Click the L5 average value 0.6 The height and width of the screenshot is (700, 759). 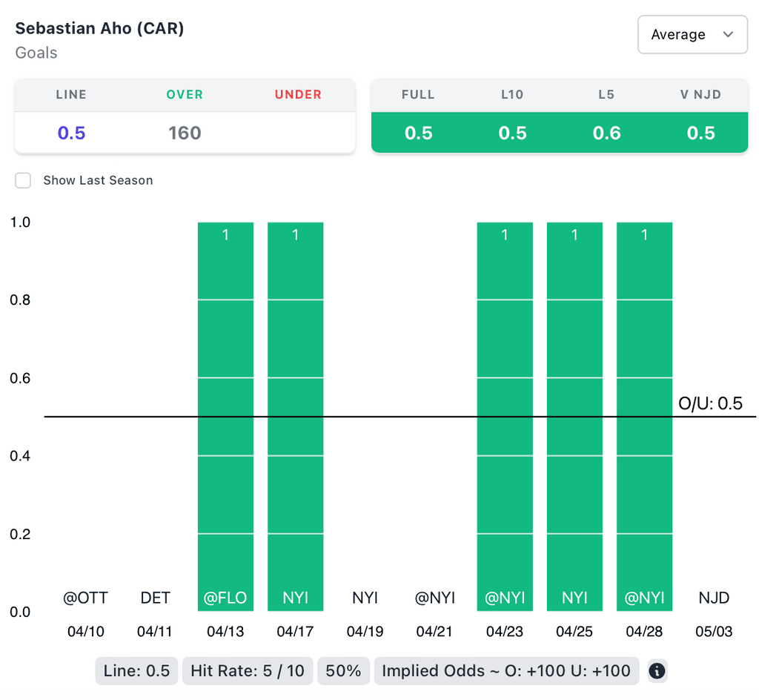pyautogui.click(x=606, y=133)
